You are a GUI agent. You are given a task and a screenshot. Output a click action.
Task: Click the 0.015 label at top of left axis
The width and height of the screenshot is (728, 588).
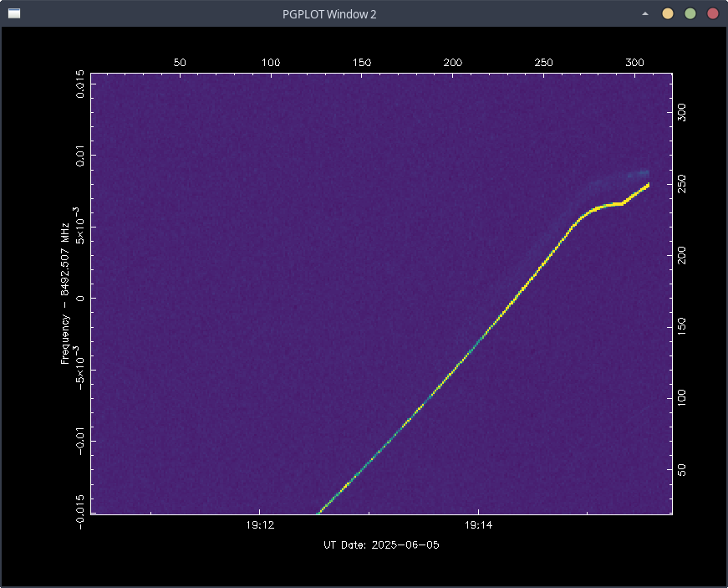(x=80, y=84)
